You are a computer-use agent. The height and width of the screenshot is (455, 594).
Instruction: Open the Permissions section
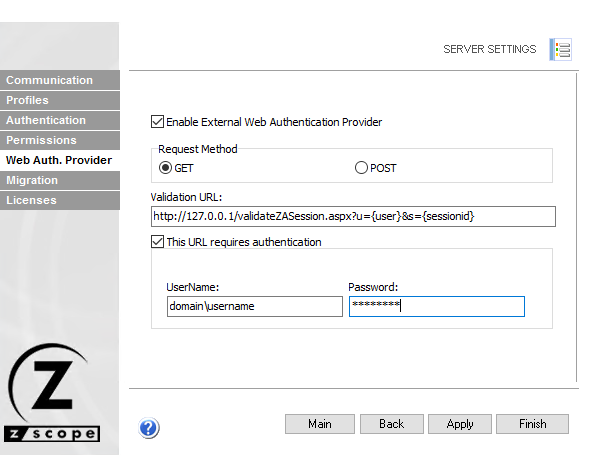point(60,140)
